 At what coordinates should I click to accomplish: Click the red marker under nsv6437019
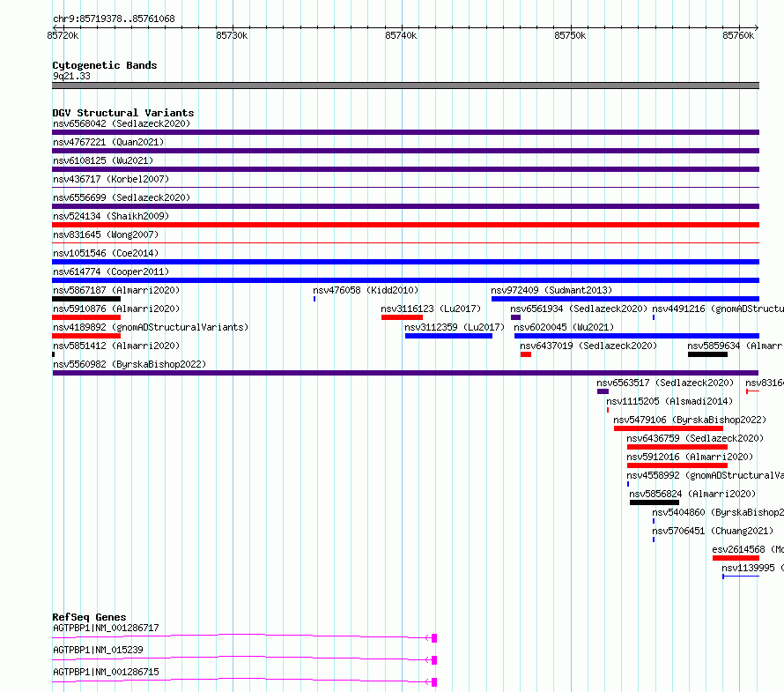[x=526, y=354]
